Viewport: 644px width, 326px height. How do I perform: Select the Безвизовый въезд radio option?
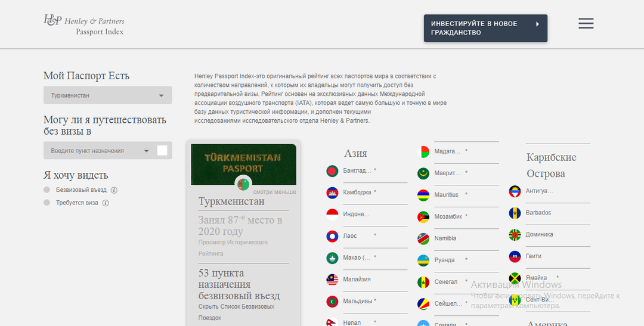tap(47, 190)
